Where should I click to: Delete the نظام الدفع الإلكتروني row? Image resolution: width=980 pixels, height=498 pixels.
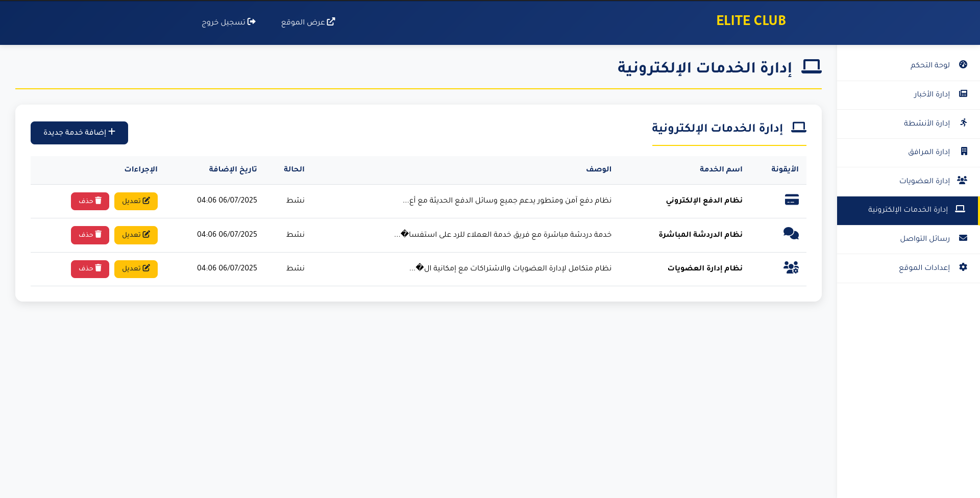90,201
